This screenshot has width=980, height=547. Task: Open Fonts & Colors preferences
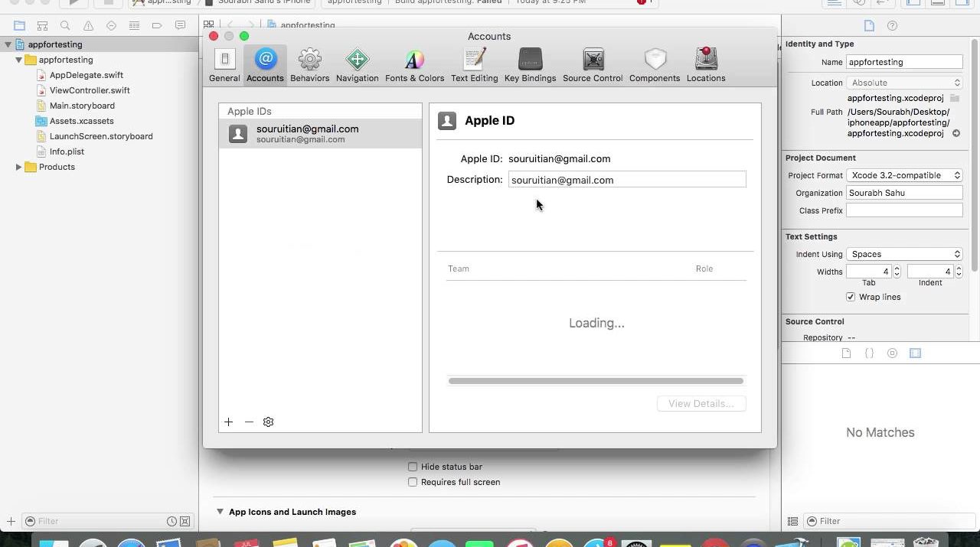tap(414, 65)
